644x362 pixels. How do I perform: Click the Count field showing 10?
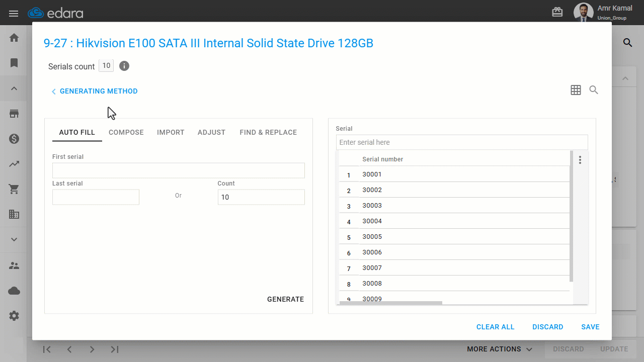[261, 197]
